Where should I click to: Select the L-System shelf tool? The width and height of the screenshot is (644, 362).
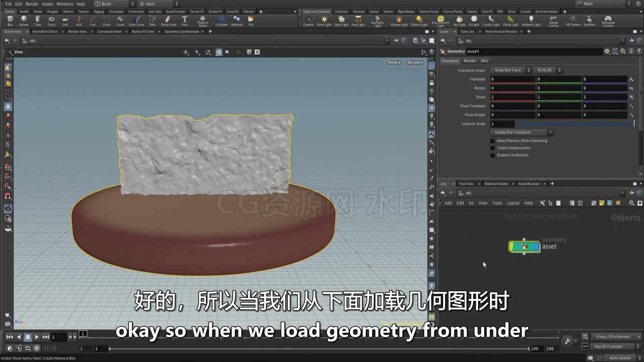click(221, 21)
